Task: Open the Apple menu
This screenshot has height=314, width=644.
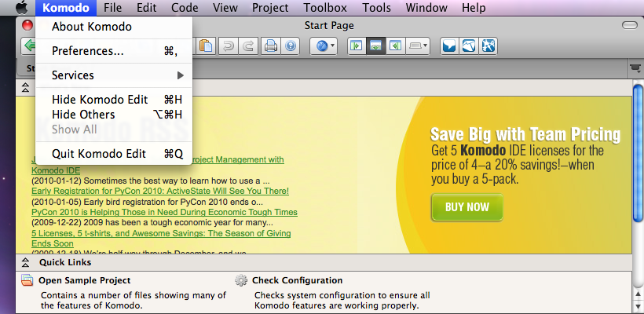Action: pyautogui.click(x=21, y=8)
